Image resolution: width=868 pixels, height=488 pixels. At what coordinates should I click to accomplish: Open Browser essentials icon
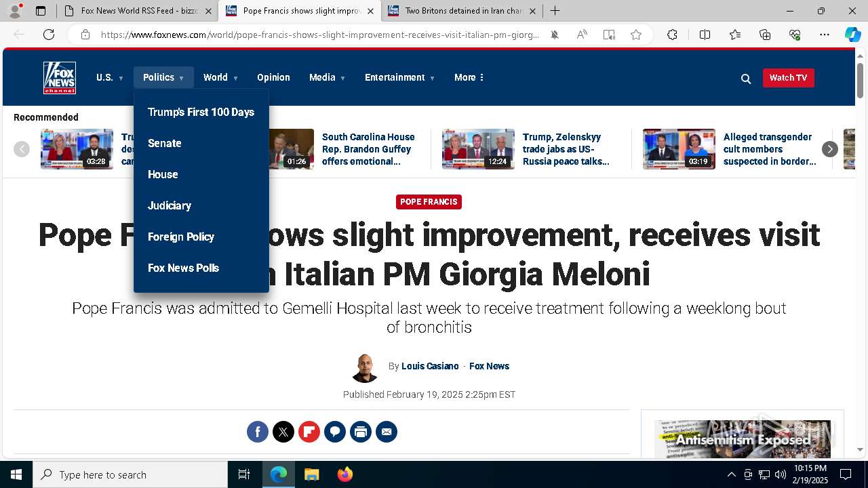pyautogui.click(x=795, y=35)
